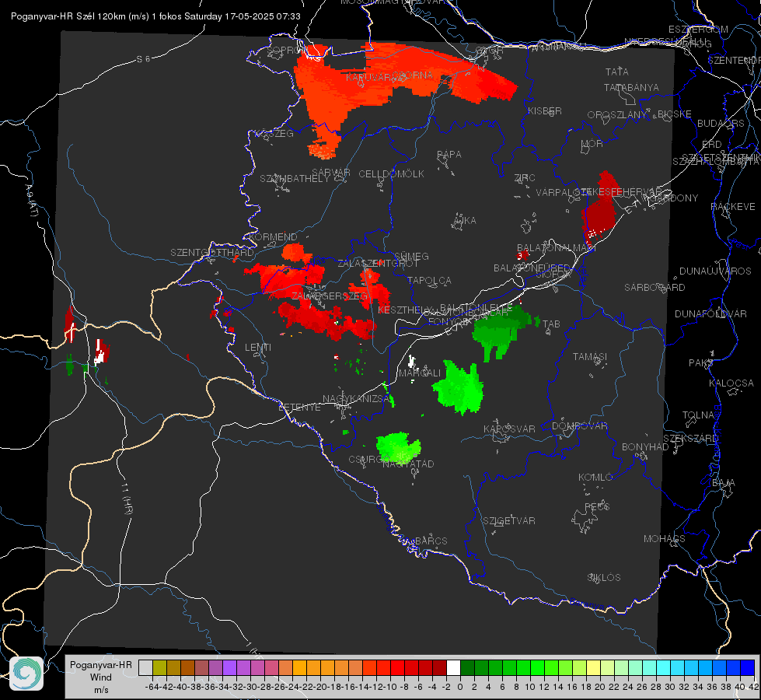The height and width of the screenshot is (700, 761).
Task: Click the PECS city label
Action: coord(596,506)
